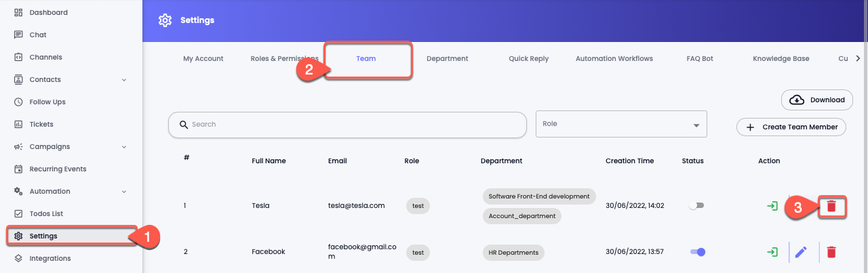Screen dimensions: 868x273
Task: Delete the Facebook team member
Action: 831,252
